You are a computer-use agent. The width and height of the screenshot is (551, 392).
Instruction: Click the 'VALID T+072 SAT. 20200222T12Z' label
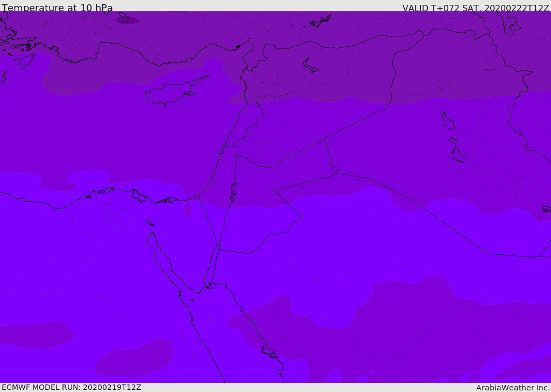476,8
